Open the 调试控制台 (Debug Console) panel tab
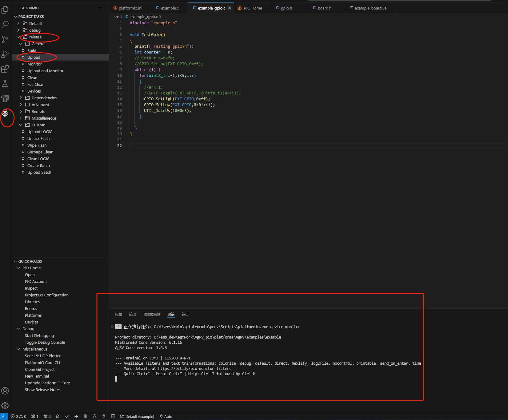Viewport: 508px width, 420px height. (x=152, y=314)
